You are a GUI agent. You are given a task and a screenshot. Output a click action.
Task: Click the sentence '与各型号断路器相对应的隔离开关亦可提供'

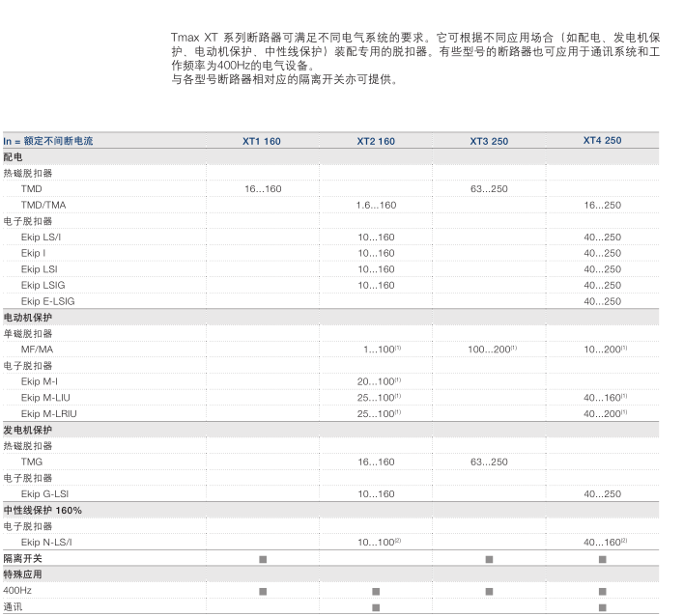pos(284,79)
